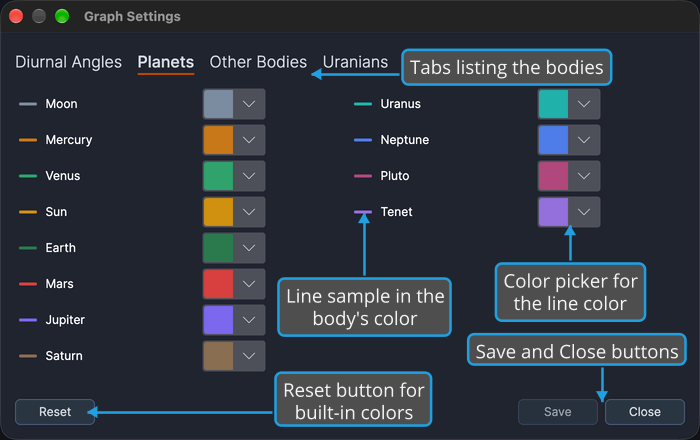This screenshot has height=440, width=700.
Task: Expand the Uranus color dropdown chevron
Action: tap(584, 104)
